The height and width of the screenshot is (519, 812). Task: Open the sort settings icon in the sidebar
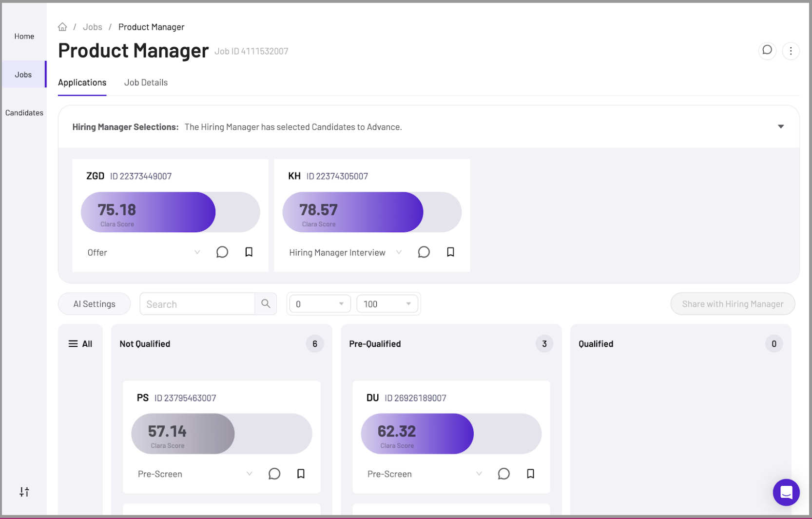click(x=24, y=492)
